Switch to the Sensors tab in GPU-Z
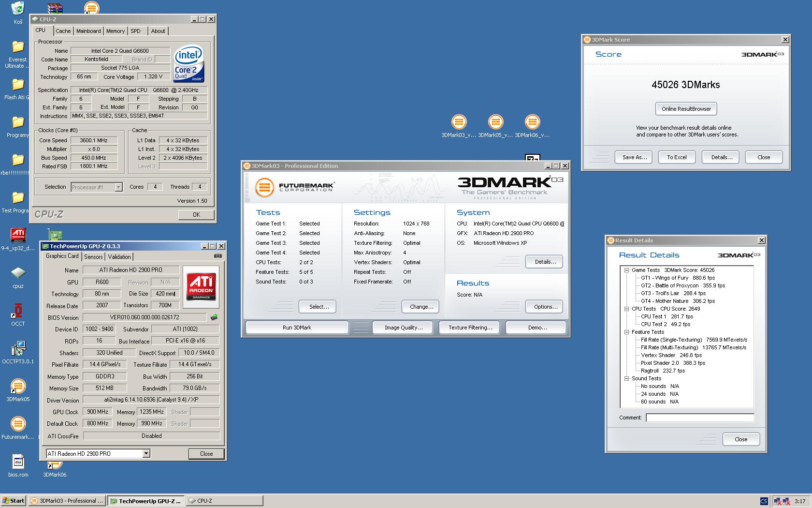The image size is (812, 508). coord(93,257)
